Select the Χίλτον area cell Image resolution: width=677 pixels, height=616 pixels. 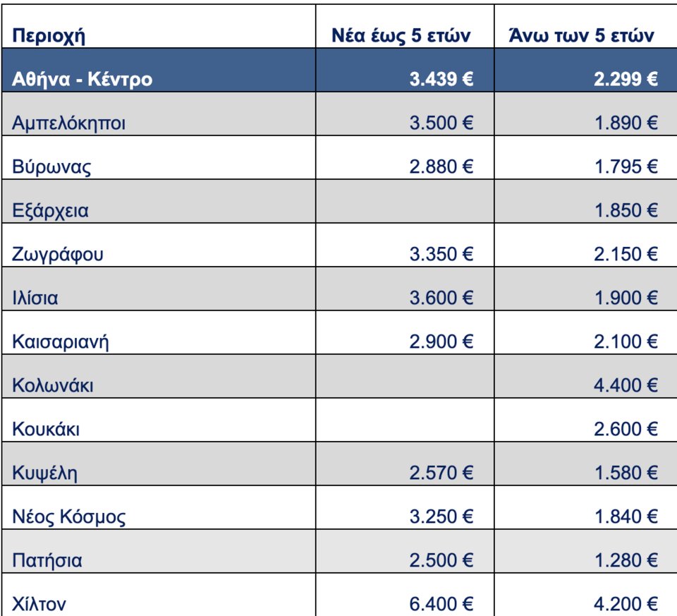40,603
